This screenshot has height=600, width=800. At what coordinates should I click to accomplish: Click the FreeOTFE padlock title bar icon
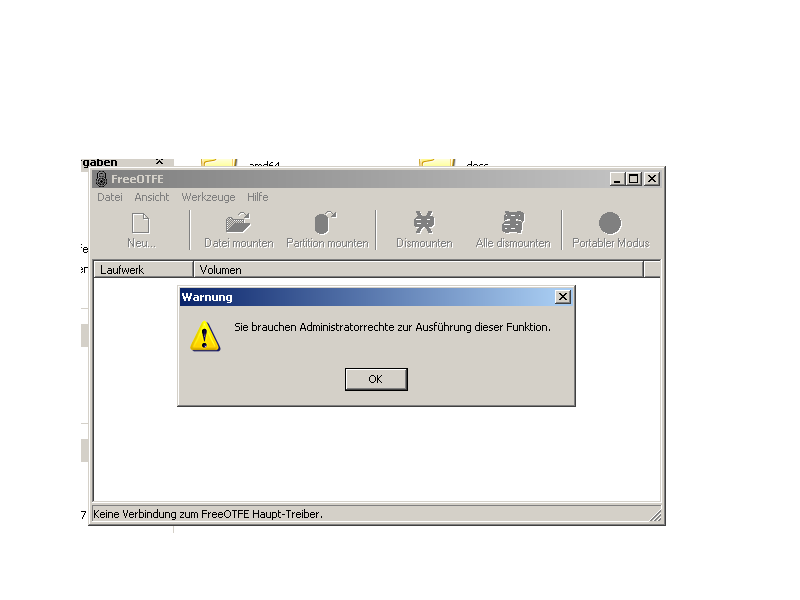102,179
